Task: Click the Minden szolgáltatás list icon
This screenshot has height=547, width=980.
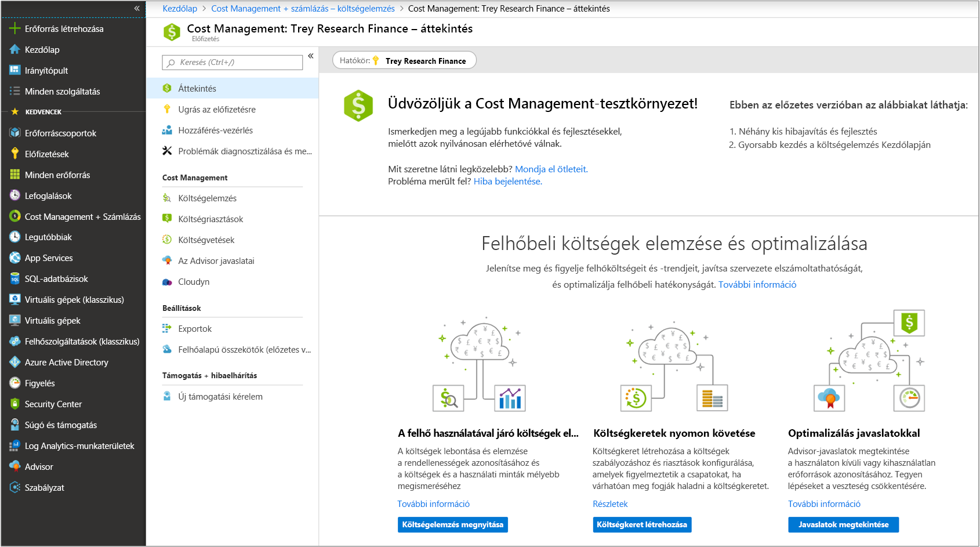Action: click(x=14, y=91)
